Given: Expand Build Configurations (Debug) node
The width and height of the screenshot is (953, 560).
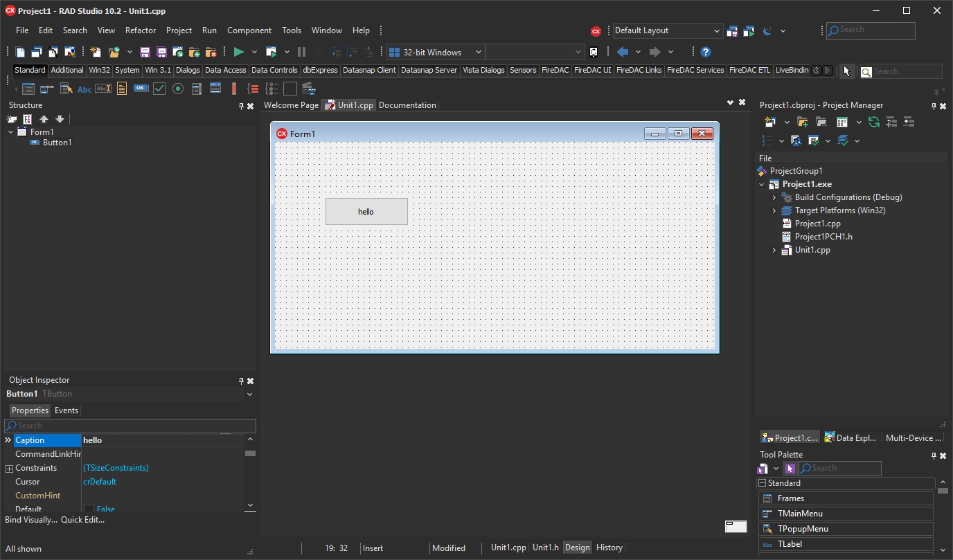Looking at the screenshot, I should point(774,197).
